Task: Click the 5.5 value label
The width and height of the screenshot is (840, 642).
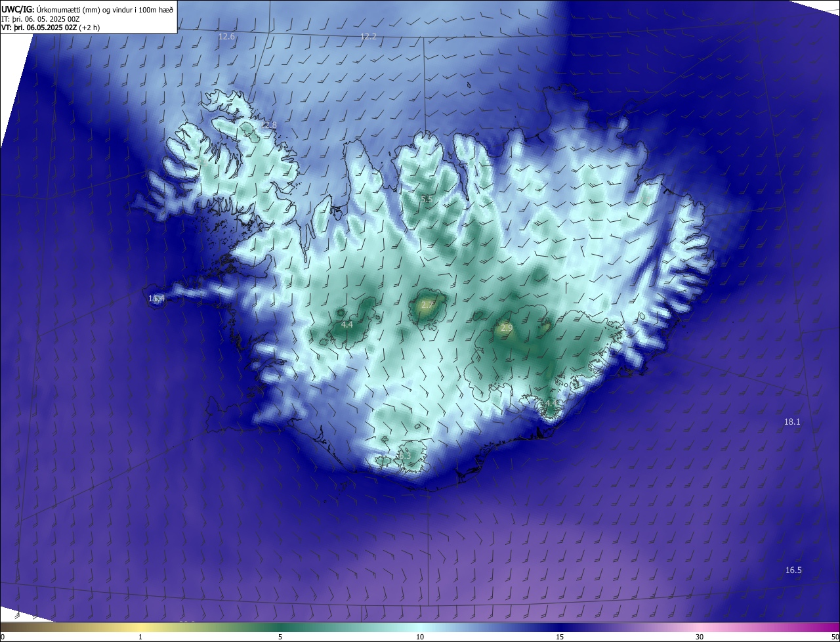Action: pos(427,199)
